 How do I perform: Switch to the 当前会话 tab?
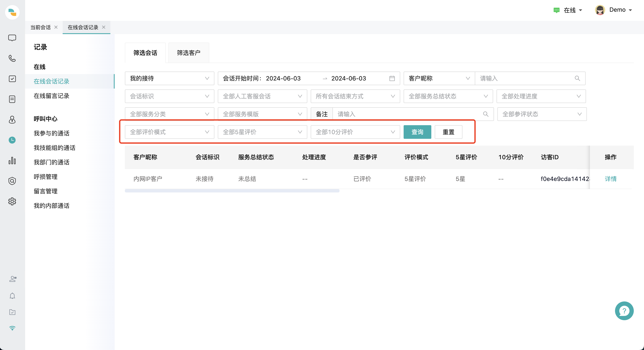coord(40,27)
